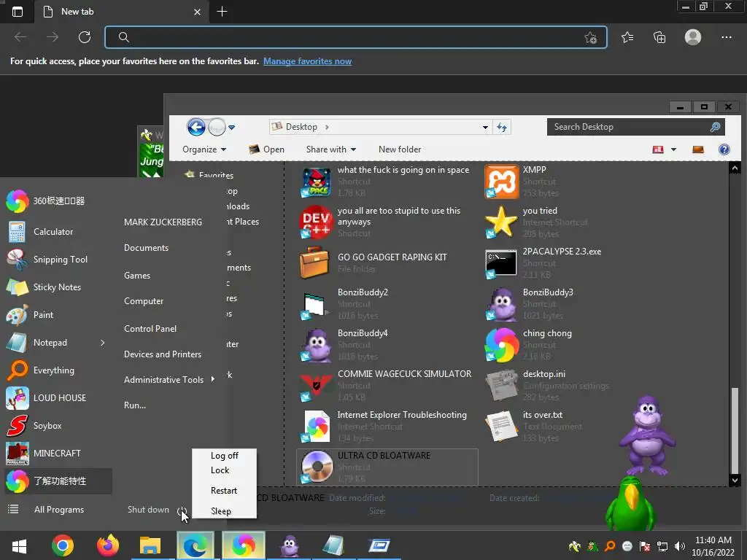Expand the Organize dropdown
Image resolution: width=747 pixels, height=560 pixels.
204,149
